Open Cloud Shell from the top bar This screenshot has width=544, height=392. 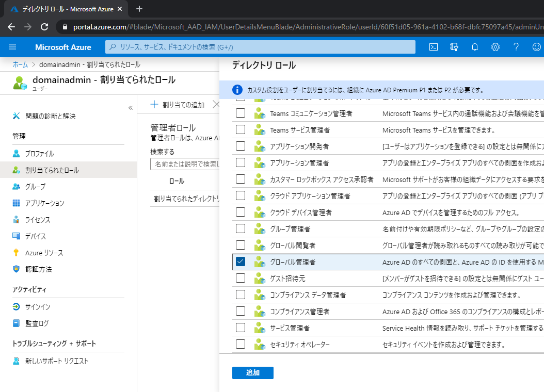point(434,47)
